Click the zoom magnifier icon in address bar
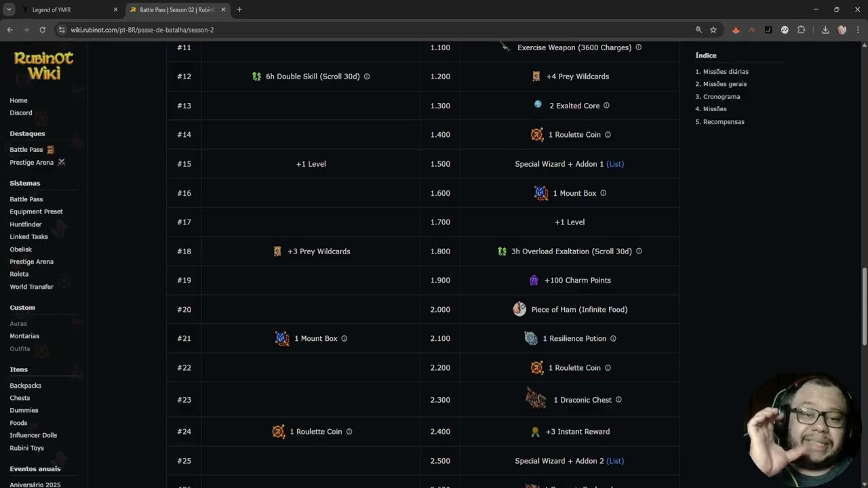Viewport: 868px width, 488px height. pyautogui.click(x=698, y=30)
